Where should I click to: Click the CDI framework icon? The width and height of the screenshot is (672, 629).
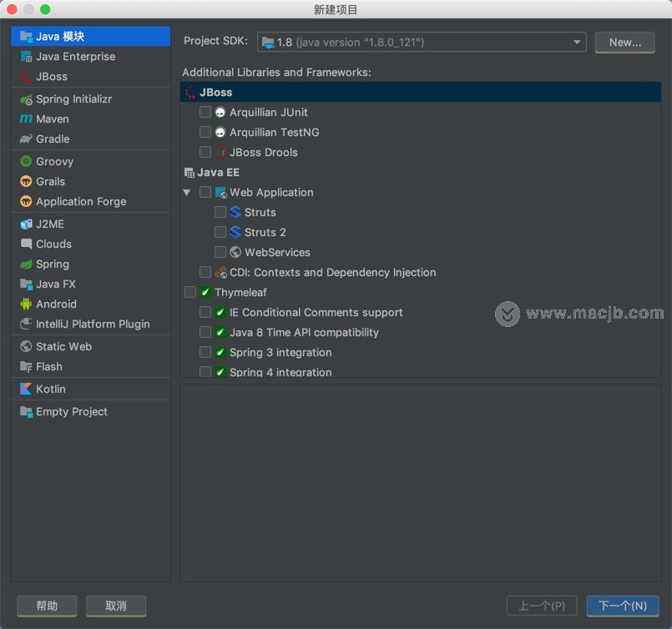220,272
